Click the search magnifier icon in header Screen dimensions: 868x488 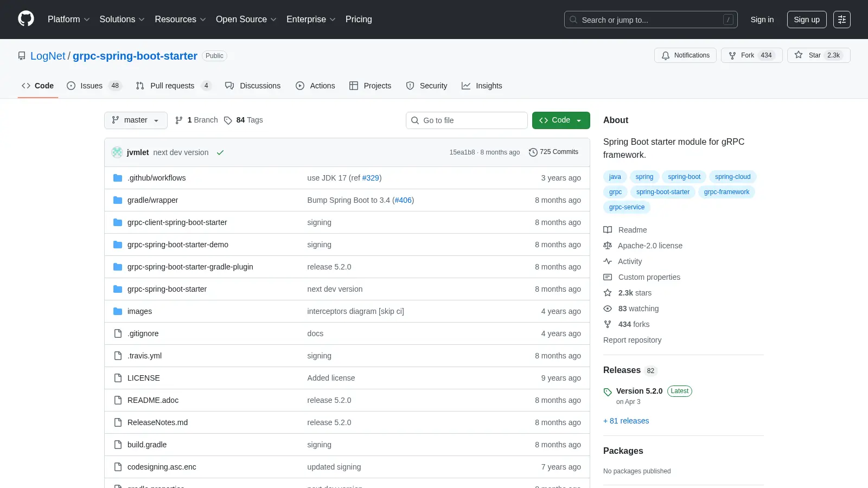click(573, 20)
